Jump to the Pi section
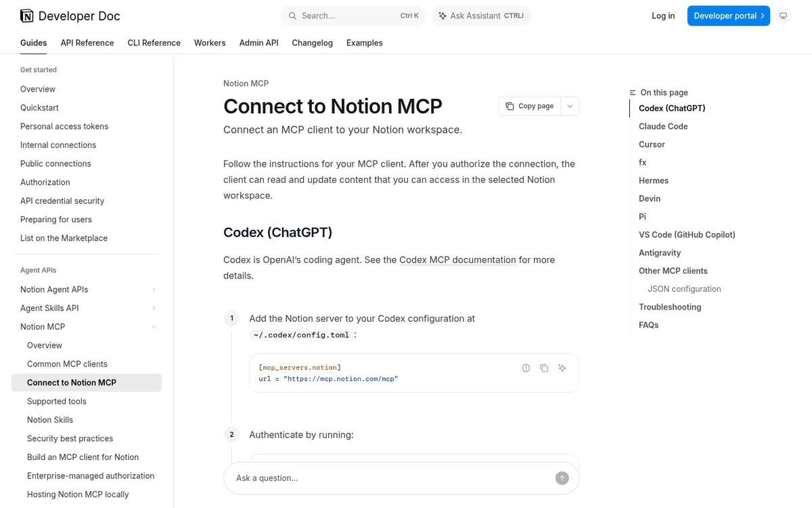812x508 pixels. 642,217
